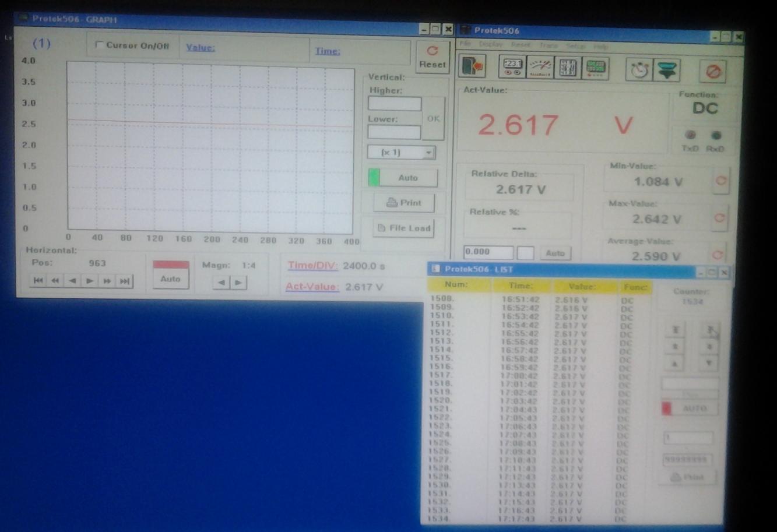This screenshot has width=777, height=532.
Task: Click the fast forward button in GRAPH Horizontal
Action: pyautogui.click(x=107, y=281)
